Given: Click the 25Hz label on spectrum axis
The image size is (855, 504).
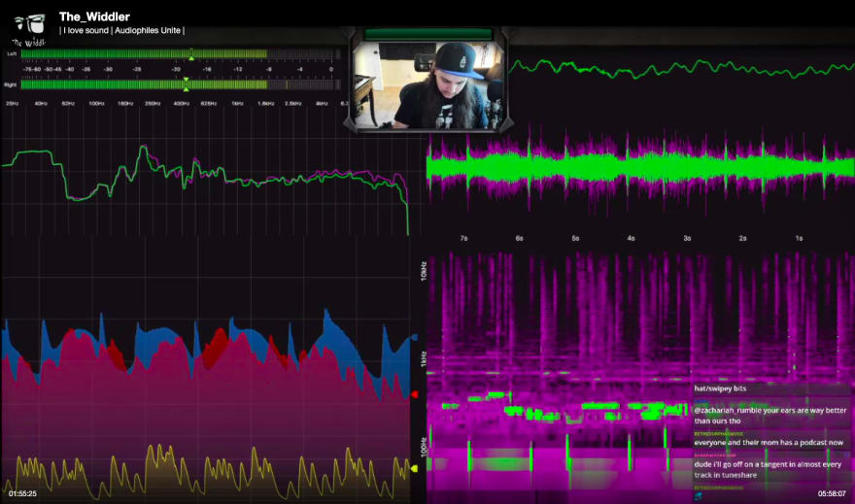Looking at the screenshot, I should (12, 103).
